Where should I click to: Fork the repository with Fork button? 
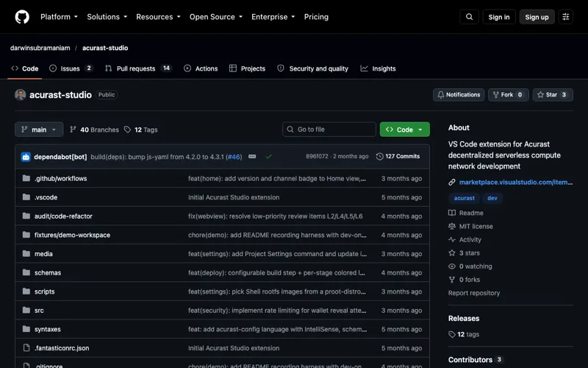(x=508, y=95)
